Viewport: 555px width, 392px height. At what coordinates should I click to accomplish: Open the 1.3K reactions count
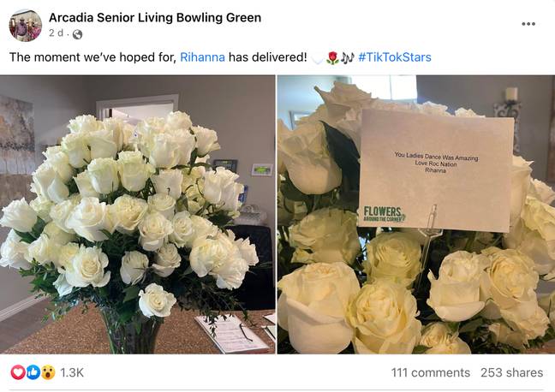click(72, 372)
